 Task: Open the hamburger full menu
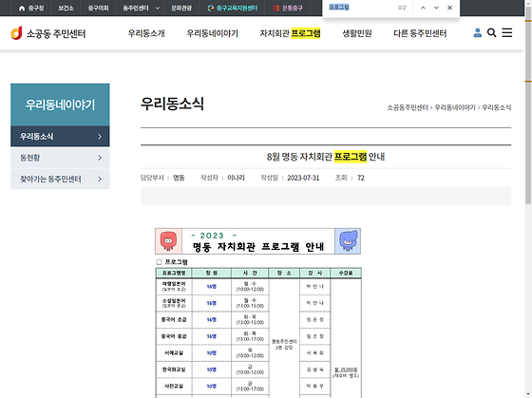pos(507,32)
